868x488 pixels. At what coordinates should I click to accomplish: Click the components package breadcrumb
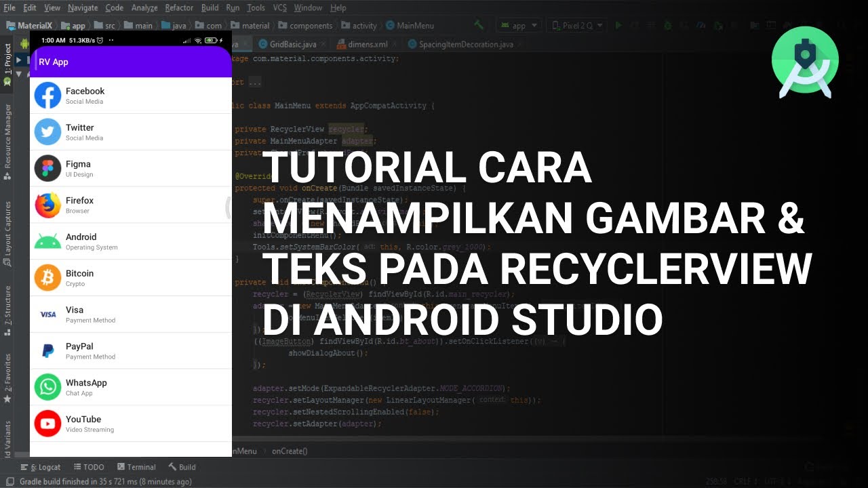(305, 26)
